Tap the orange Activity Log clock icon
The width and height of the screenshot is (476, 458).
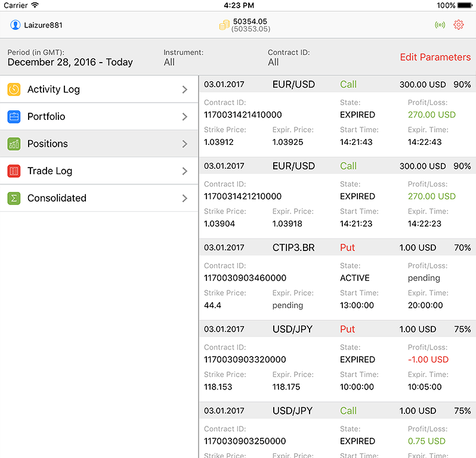click(14, 89)
